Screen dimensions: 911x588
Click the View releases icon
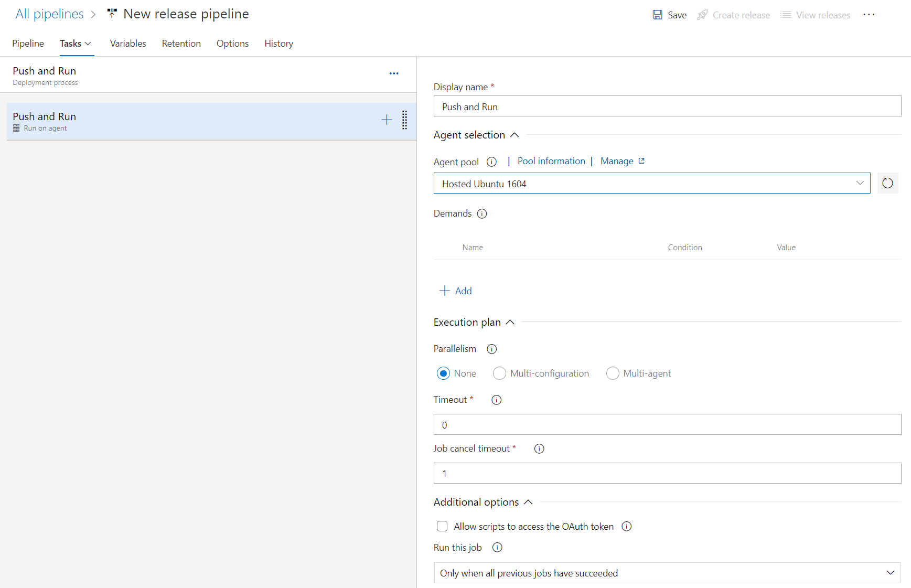tap(785, 15)
